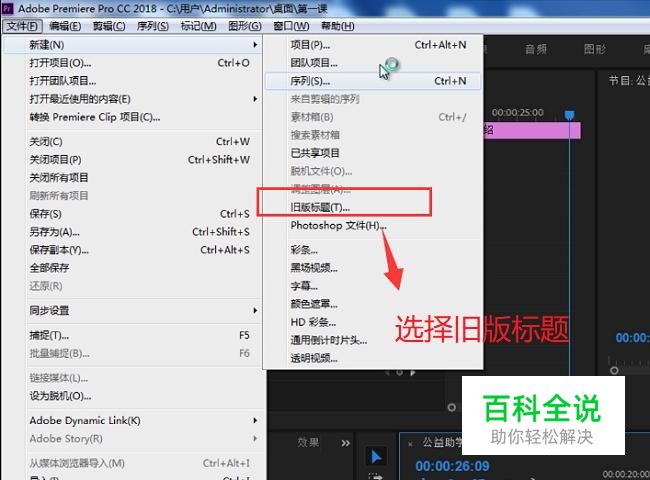Choose 打开团队项目... entry
The height and width of the screenshot is (480, 650).
pyautogui.click(x=133, y=81)
